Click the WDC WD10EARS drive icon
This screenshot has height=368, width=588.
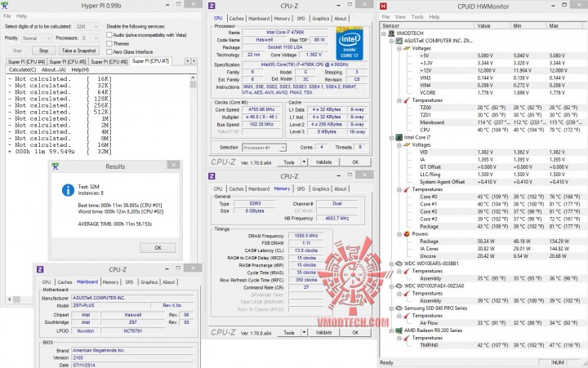point(399,264)
